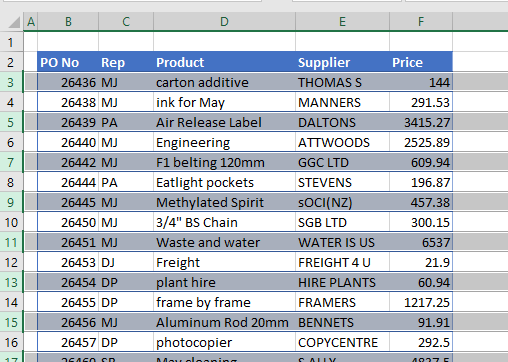Image resolution: width=508 pixels, height=362 pixels.
Task: Select row 10 header
Action: (x=11, y=222)
